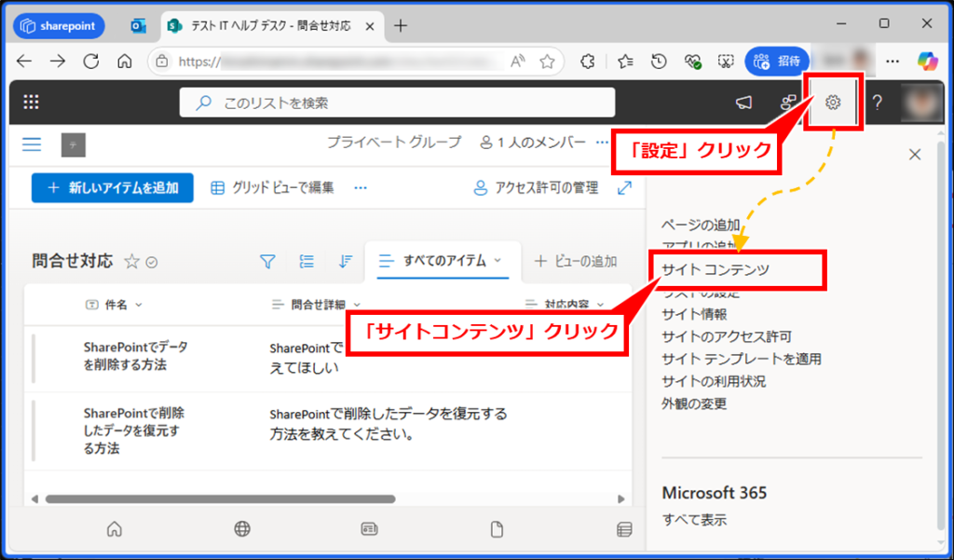Select 外観の変更 in settings panel

tap(694, 403)
